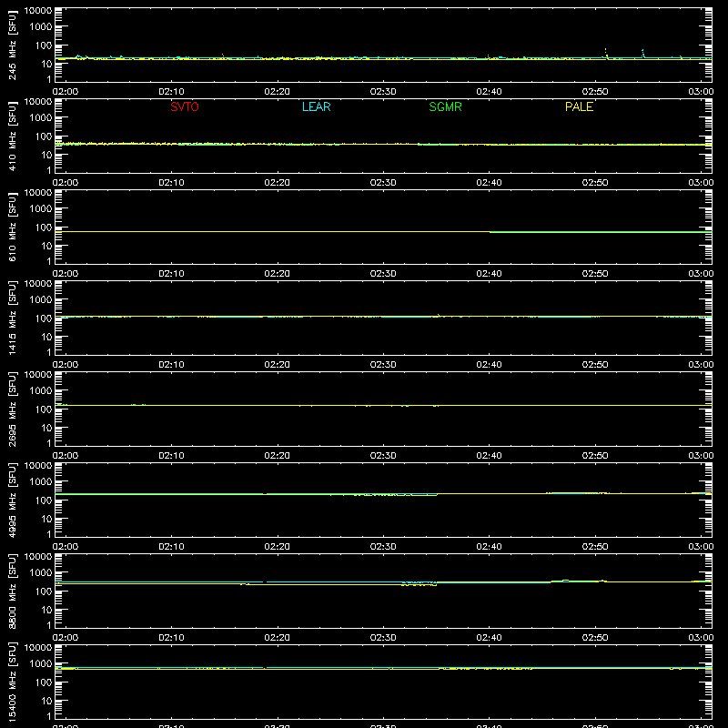
Task: Click the yellow dip near 02:33 in 4995 MHz plot
Action: tap(395, 495)
